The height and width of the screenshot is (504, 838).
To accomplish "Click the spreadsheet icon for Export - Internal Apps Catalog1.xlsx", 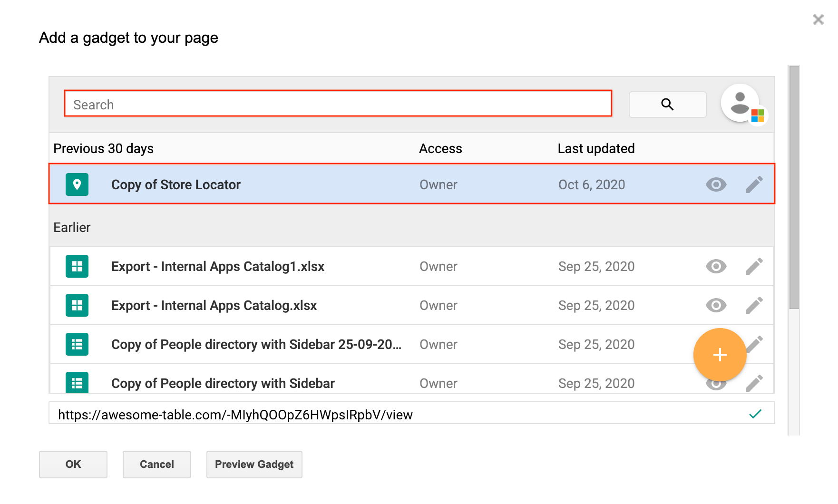I will pyautogui.click(x=77, y=266).
